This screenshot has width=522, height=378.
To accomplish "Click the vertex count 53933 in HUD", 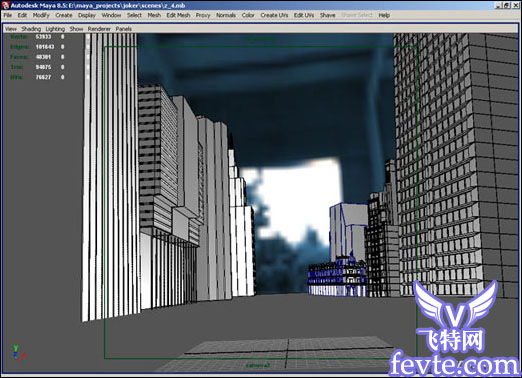I will pyautogui.click(x=43, y=37).
